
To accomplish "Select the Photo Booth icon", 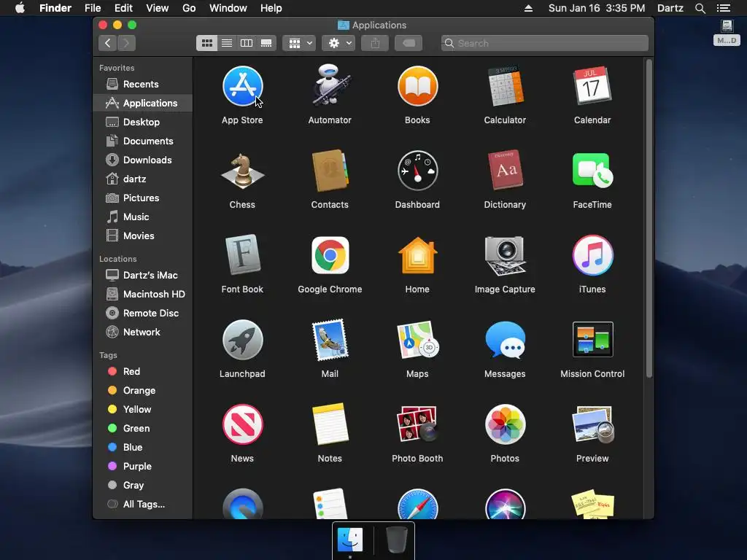I will (418, 424).
